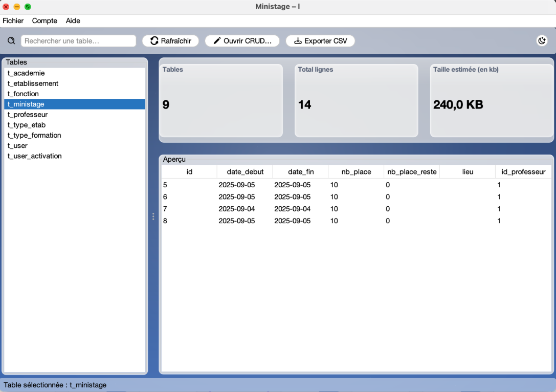Viewport: 556px width, 392px height.
Task: Click the Rafraîchir refresh button
Action: click(x=170, y=41)
